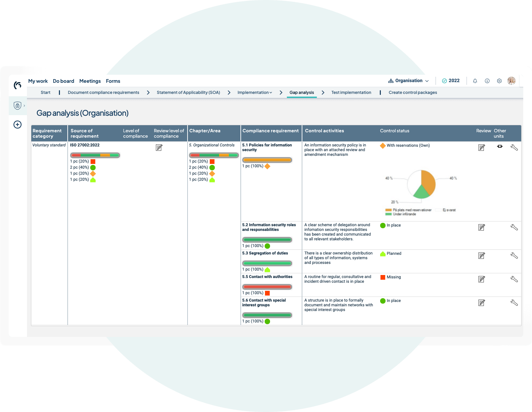The height and width of the screenshot is (412, 532).
Task: Click the other units icon in 5.1 row
Action: pyautogui.click(x=500, y=146)
